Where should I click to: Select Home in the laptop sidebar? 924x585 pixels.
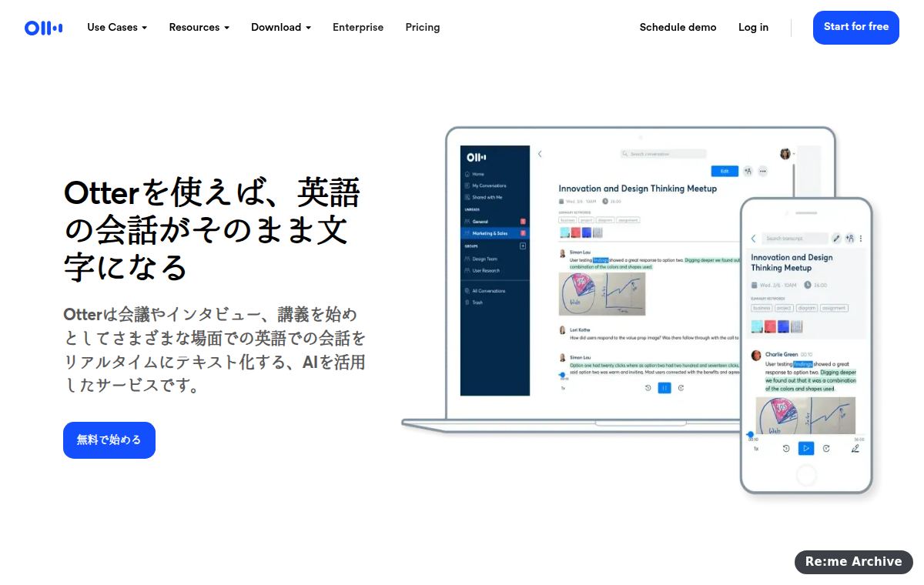[474, 174]
